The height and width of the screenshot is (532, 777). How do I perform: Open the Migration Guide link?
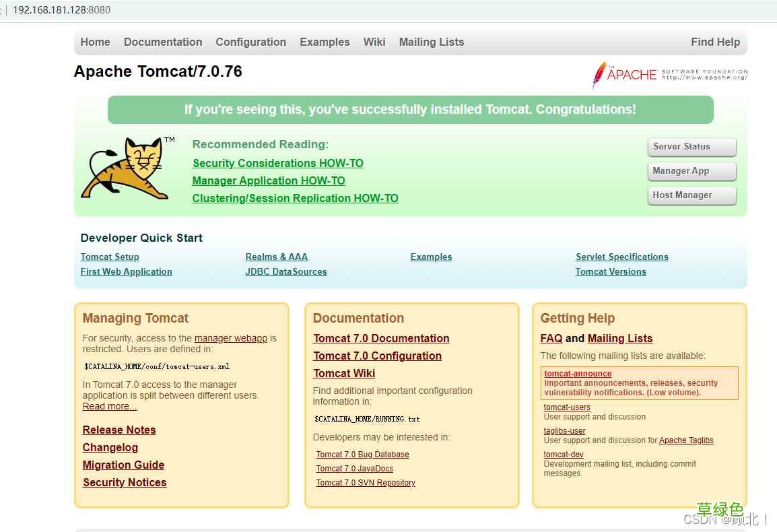[x=123, y=465]
